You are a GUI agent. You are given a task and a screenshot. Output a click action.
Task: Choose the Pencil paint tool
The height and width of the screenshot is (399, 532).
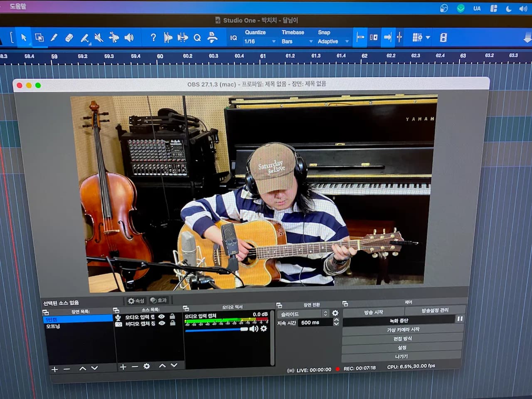(54, 38)
